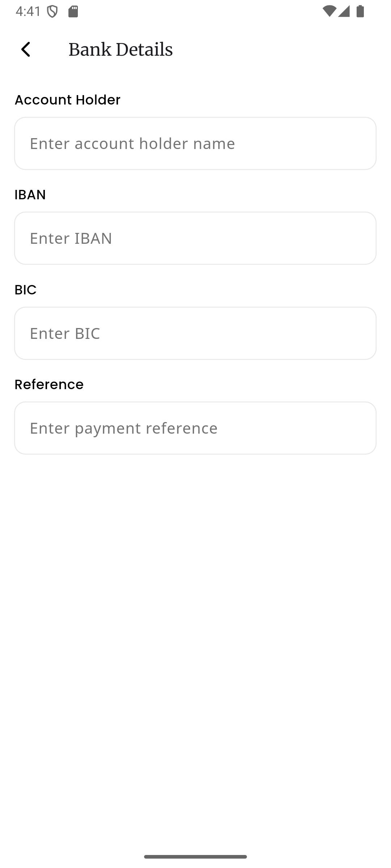Tap the Reference field label
391x868 pixels.
[x=49, y=384]
